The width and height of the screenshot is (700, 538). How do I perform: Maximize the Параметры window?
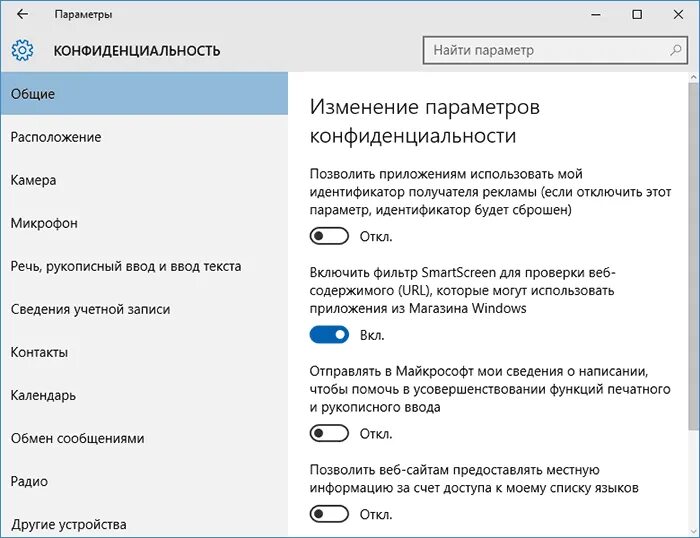click(637, 14)
